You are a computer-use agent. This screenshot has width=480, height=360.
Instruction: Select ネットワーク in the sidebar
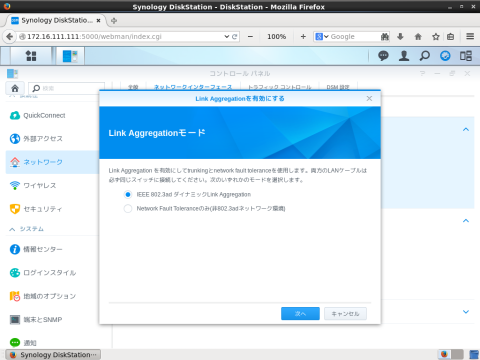(52, 162)
